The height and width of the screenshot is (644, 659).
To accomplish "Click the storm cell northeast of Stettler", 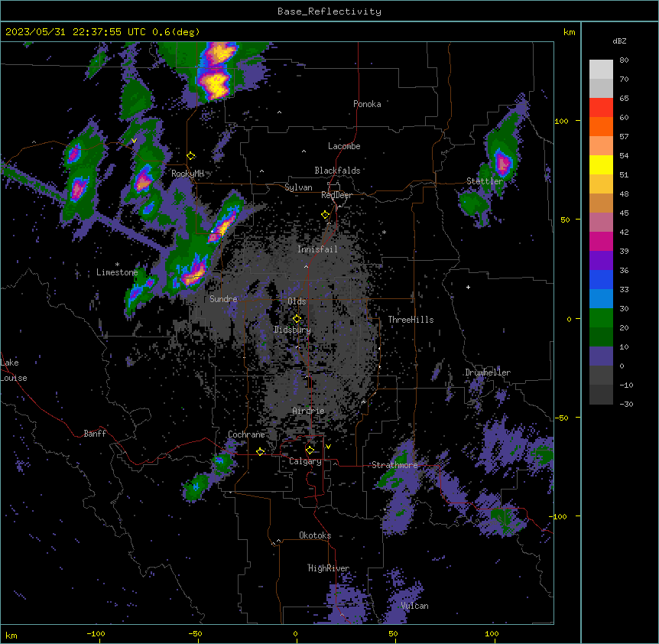I will [x=502, y=162].
